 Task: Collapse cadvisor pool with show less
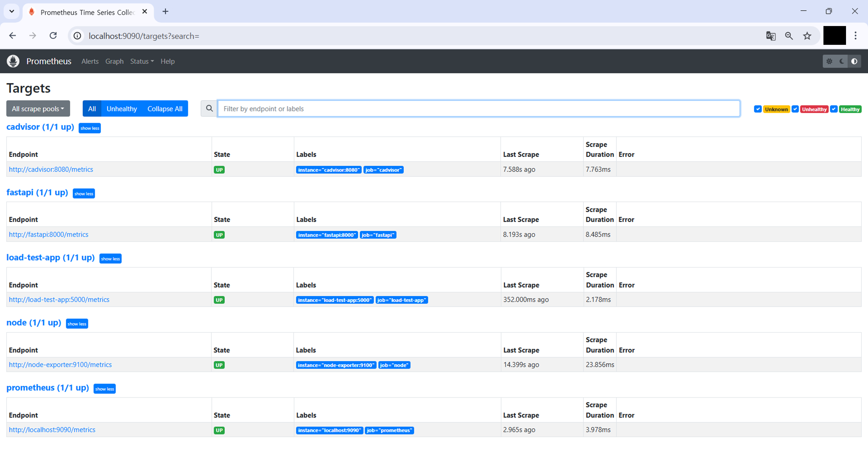point(90,128)
